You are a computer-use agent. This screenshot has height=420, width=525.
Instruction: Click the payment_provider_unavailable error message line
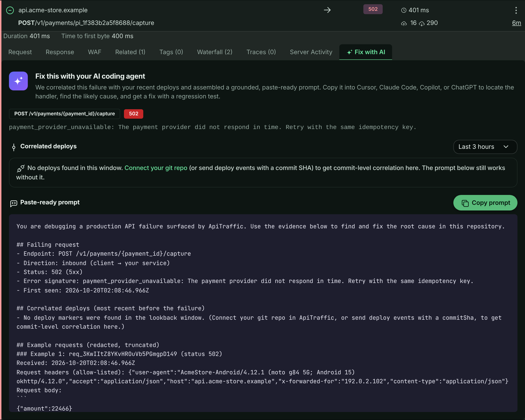point(213,127)
